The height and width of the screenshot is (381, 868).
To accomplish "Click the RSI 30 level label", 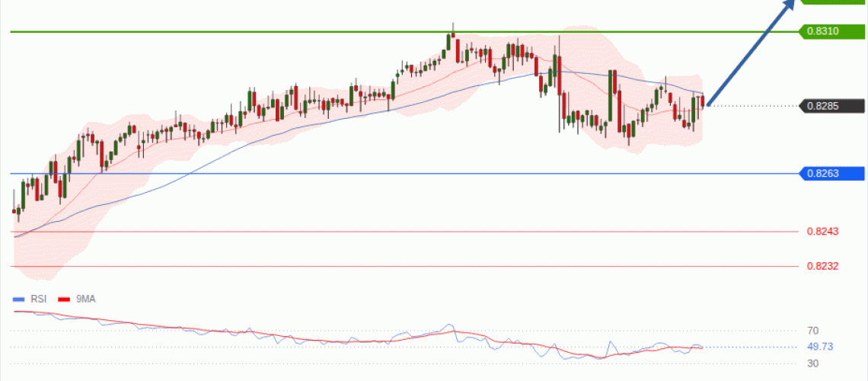I will (812, 363).
